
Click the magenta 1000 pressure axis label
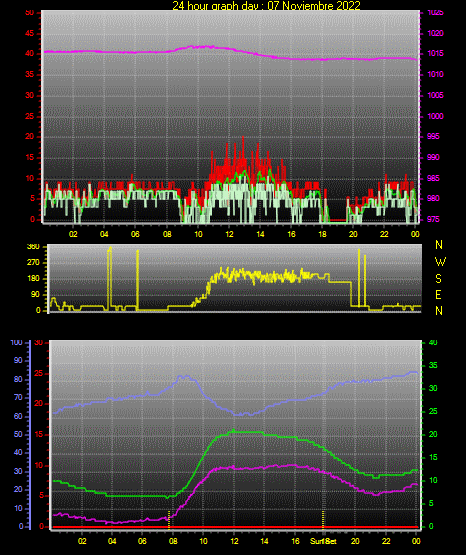(x=435, y=116)
